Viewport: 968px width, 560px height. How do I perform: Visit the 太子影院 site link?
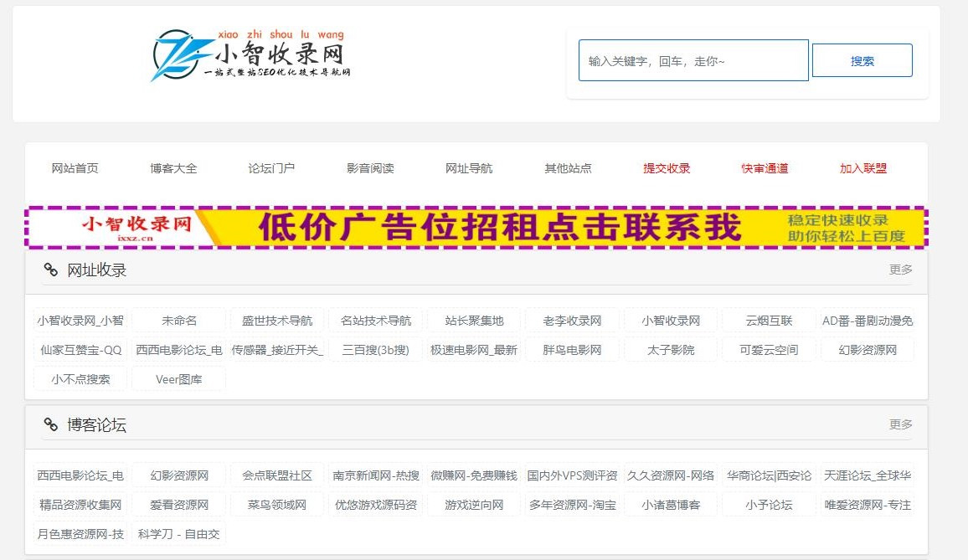click(x=671, y=350)
